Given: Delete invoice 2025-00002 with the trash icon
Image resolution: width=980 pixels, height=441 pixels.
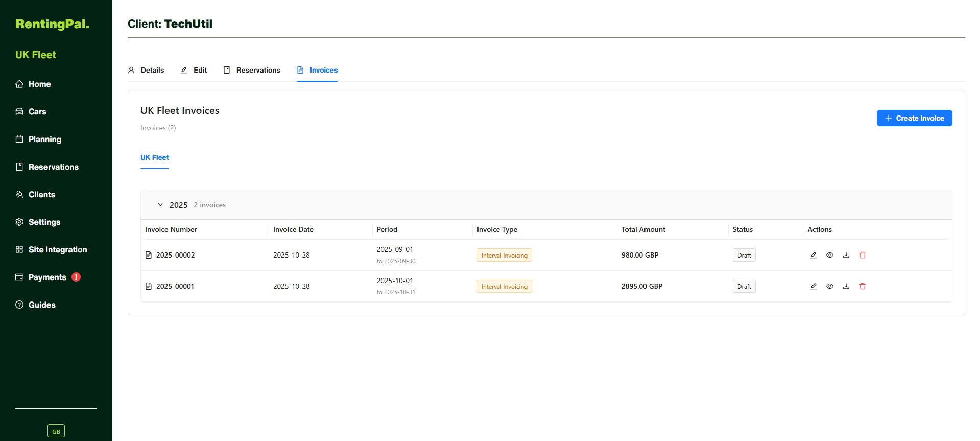Looking at the screenshot, I should 863,255.
